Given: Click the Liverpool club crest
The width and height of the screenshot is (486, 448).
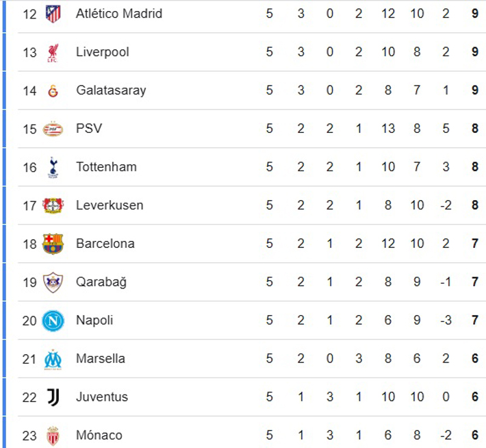Looking at the screenshot, I should [x=53, y=52].
